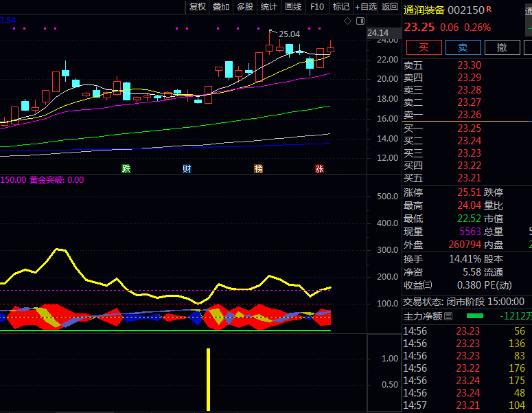Open the 叠加 overlay option
Viewport: 532px width, 413px height.
[x=221, y=7]
